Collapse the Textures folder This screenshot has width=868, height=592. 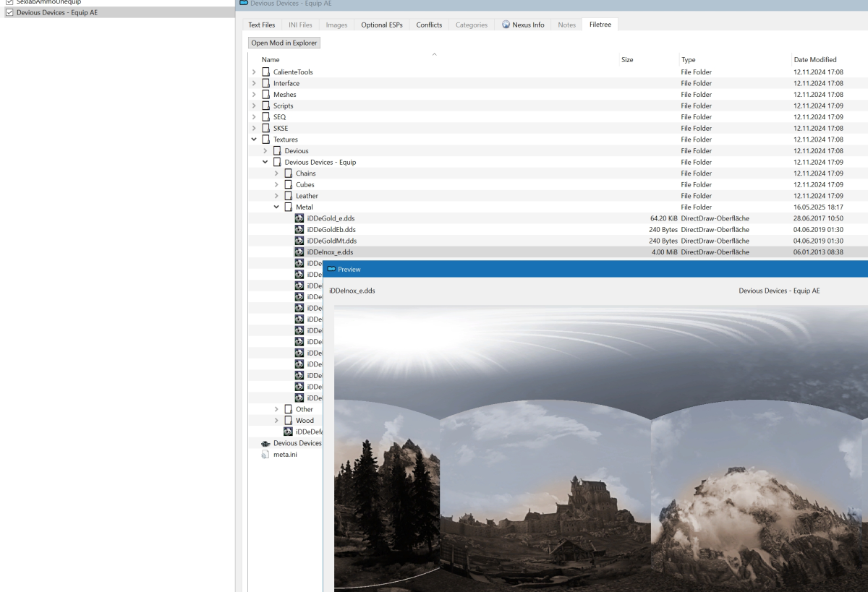pyautogui.click(x=254, y=140)
